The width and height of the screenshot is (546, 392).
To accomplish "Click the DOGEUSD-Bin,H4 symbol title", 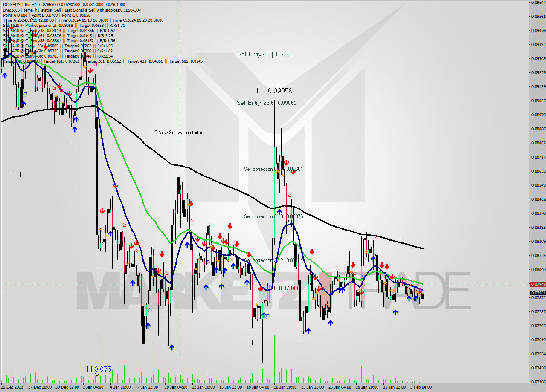I will (19, 4).
